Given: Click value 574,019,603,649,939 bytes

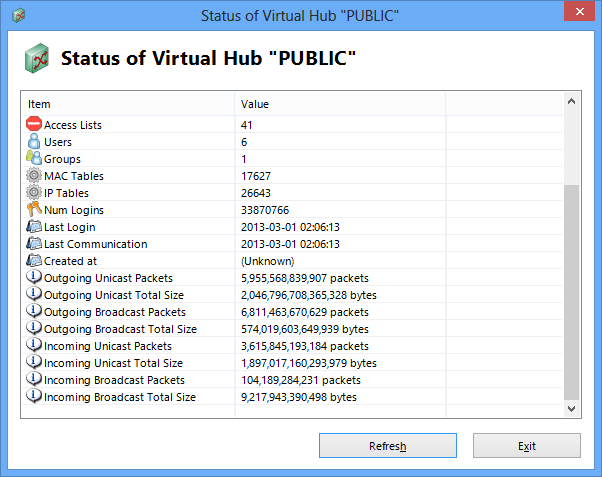Looking at the screenshot, I should point(305,329).
